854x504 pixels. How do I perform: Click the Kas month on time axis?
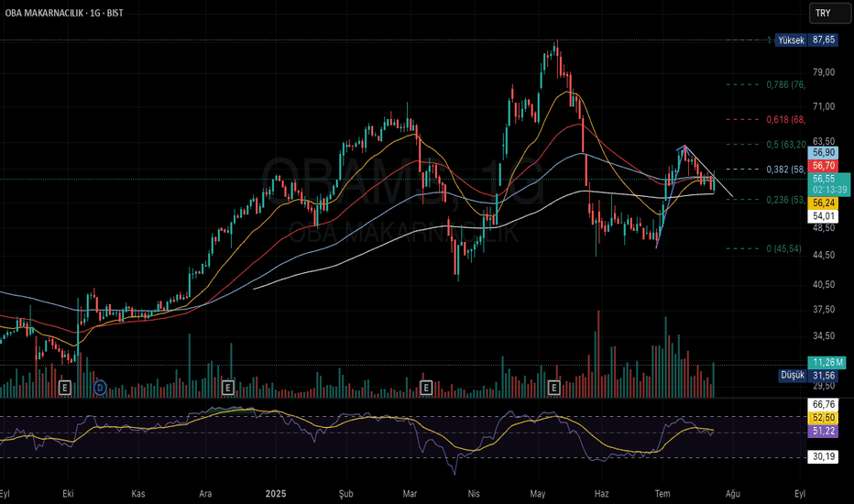tap(138, 494)
